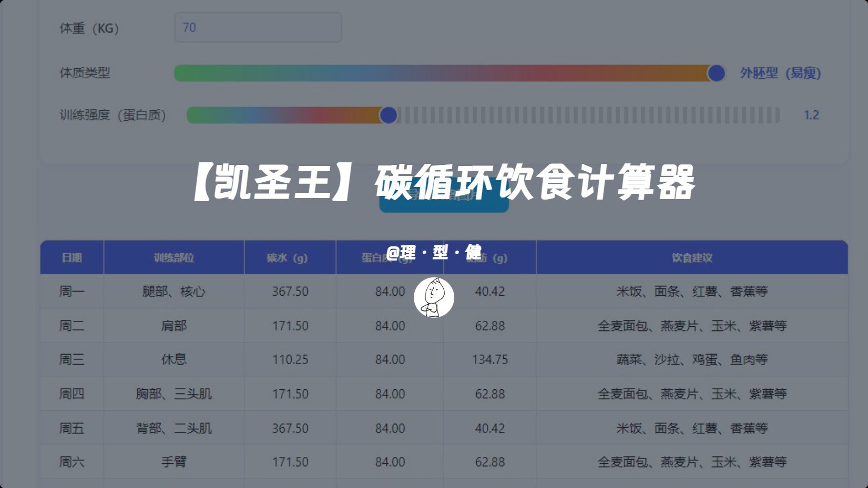Image resolution: width=868 pixels, height=488 pixels.
Task: Click the diet suggestion in the 周四 row
Action: (692, 393)
